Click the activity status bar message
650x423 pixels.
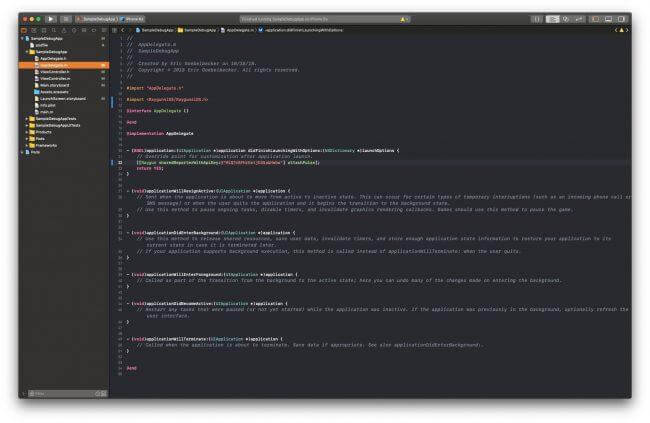click(284, 19)
